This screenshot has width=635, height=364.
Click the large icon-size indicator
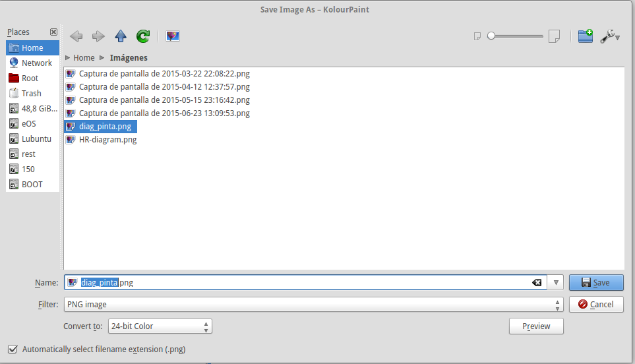pyautogui.click(x=554, y=36)
